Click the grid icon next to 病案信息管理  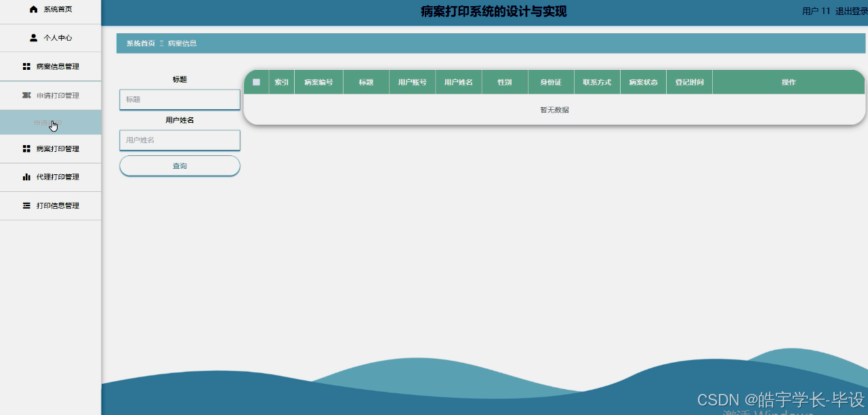point(26,66)
